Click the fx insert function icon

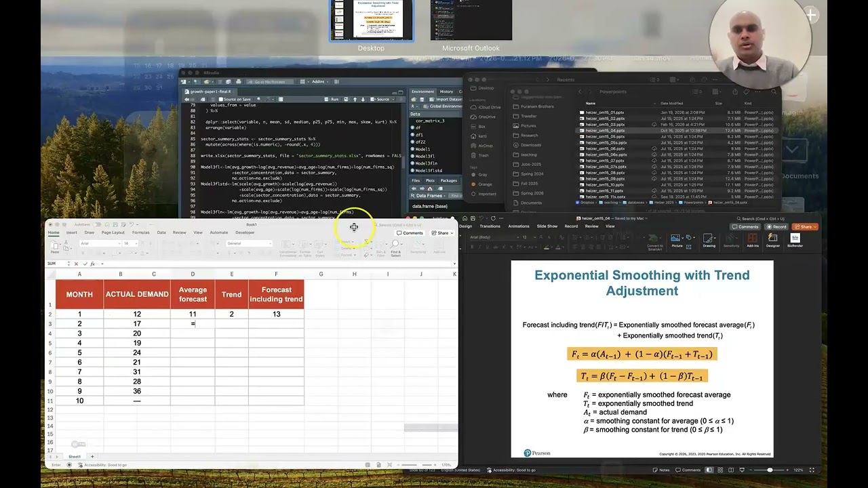click(92, 264)
